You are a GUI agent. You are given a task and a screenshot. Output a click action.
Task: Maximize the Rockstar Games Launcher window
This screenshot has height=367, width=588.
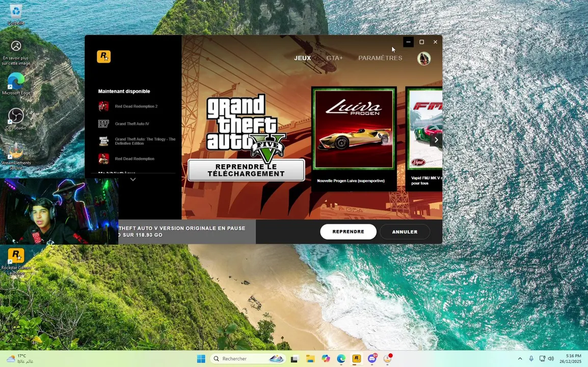click(421, 42)
